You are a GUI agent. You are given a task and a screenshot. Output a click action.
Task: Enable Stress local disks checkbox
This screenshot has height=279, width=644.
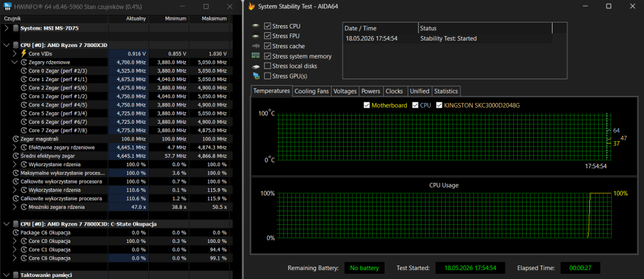(x=267, y=66)
